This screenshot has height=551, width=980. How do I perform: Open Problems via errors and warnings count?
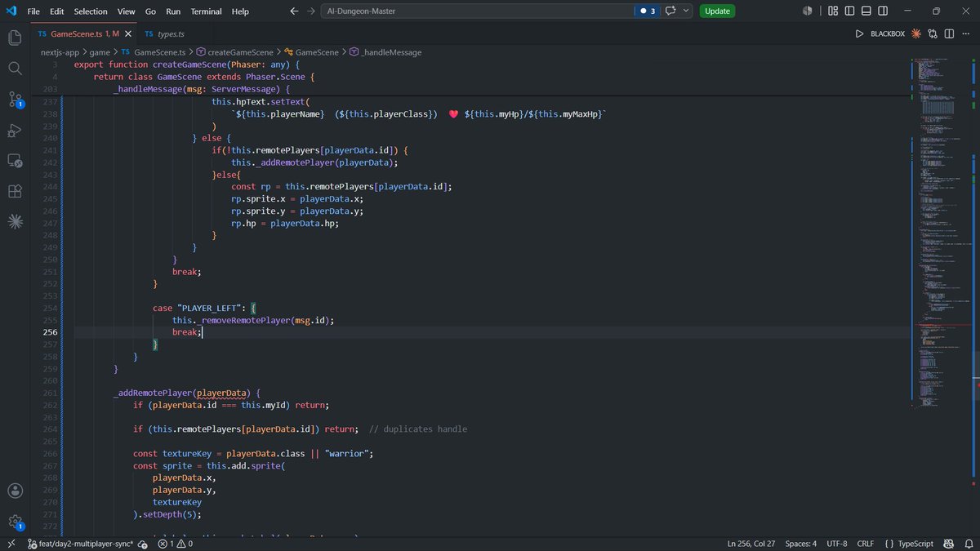click(175, 544)
